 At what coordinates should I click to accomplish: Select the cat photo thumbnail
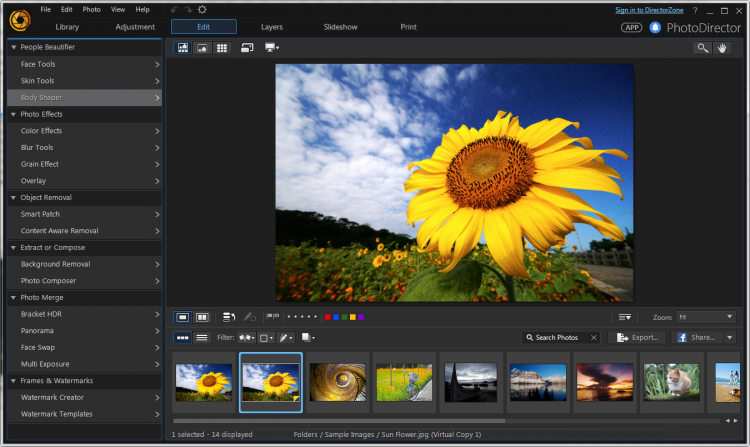pyautogui.click(x=671, y=382)
